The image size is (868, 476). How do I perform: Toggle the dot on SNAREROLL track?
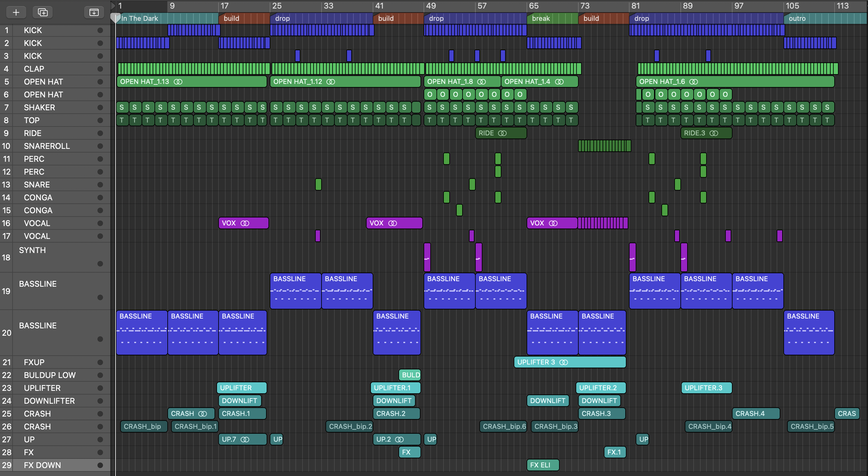100,146
